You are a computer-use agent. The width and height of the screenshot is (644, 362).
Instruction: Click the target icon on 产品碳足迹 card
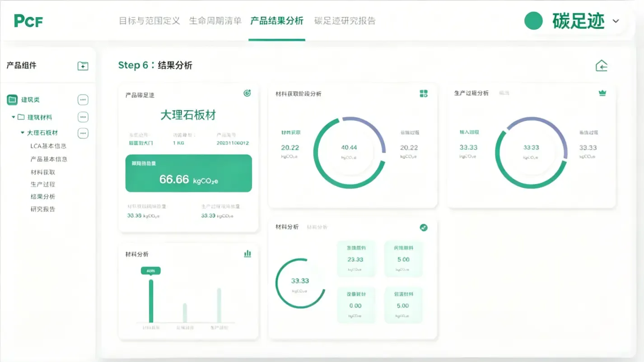tap(247, 93)
